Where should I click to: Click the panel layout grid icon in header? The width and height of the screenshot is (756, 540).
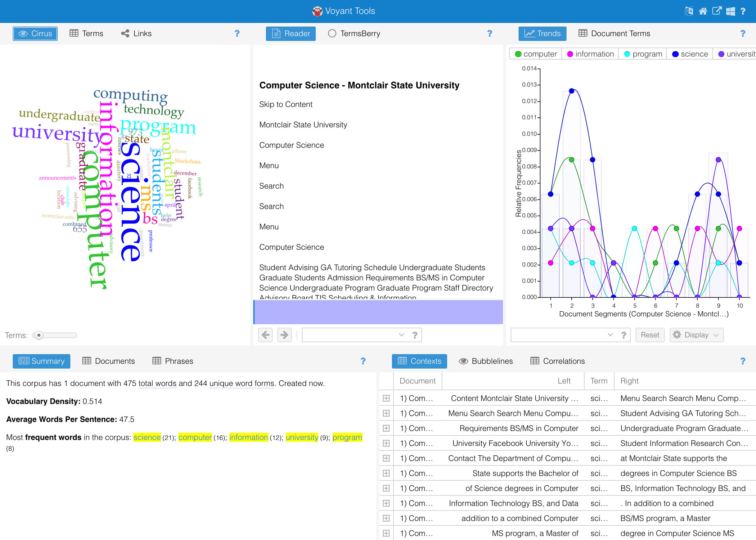point(730,11)
